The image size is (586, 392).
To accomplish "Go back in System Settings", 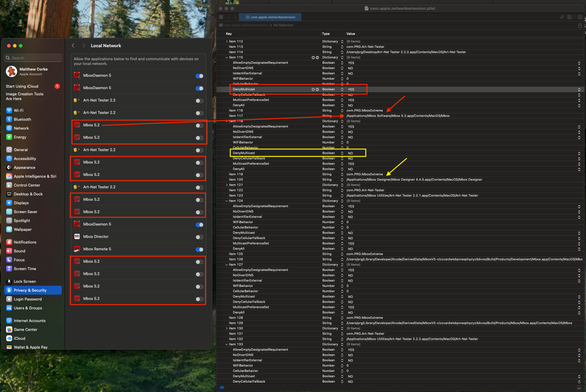I will coord(73,45).
